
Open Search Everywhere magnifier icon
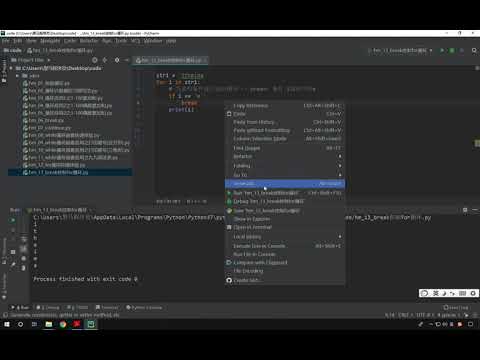pos(474,50)
